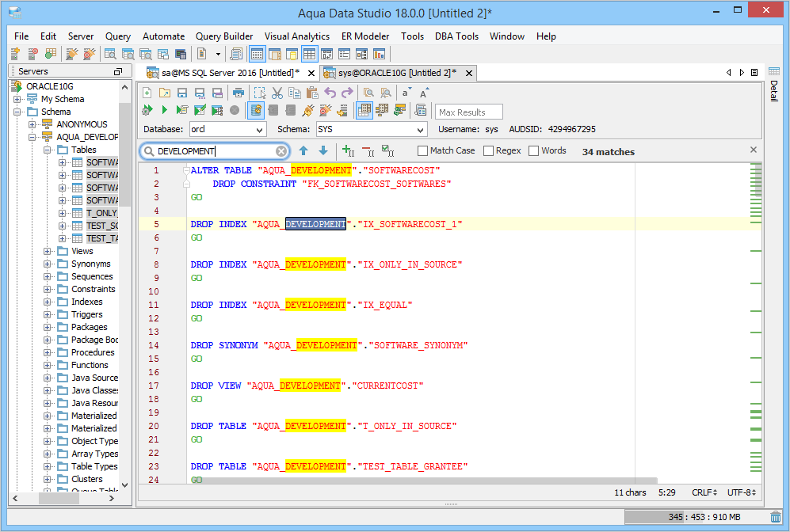Toggle the table grid layout icon in main toolbar
This screenshot has height=532, width=790.
pyautogui.click(x=309, y=54)
